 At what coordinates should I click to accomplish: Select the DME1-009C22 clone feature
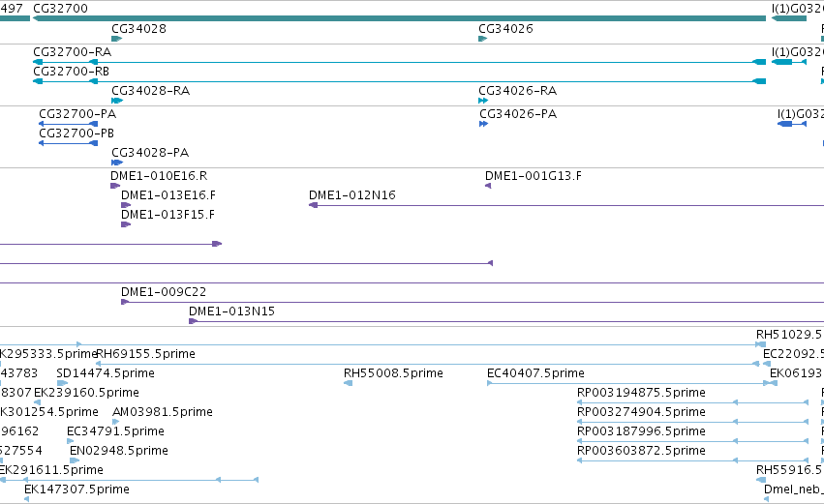click(x=473, y=302)
